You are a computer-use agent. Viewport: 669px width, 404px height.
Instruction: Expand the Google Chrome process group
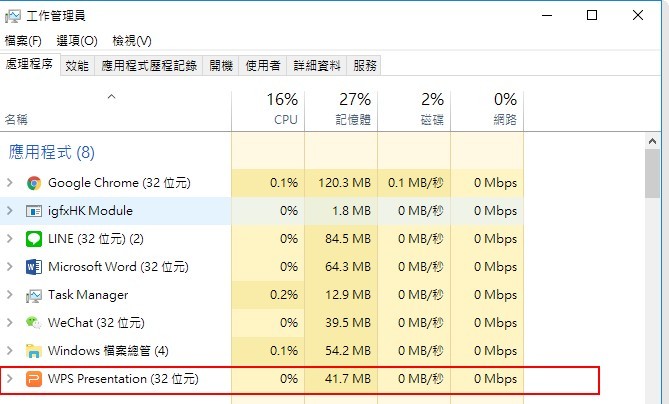click(x=10, y=183)
